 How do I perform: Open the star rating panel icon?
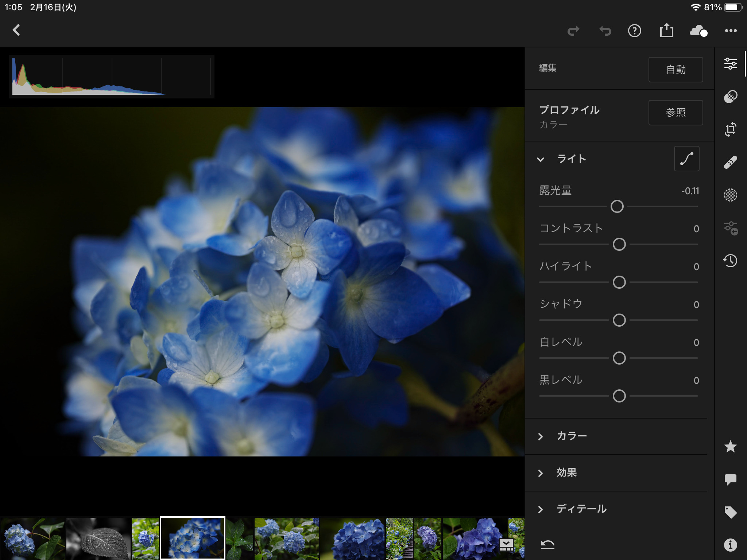point(731,447)
